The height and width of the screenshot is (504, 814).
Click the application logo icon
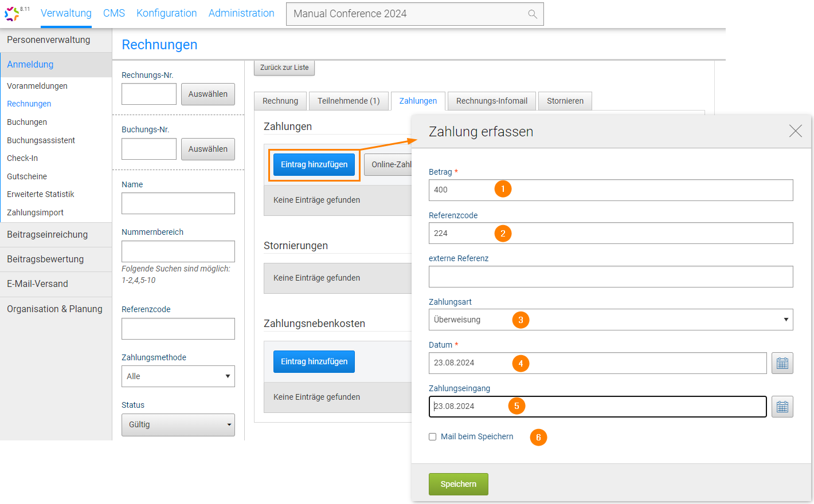coord(11,14)
